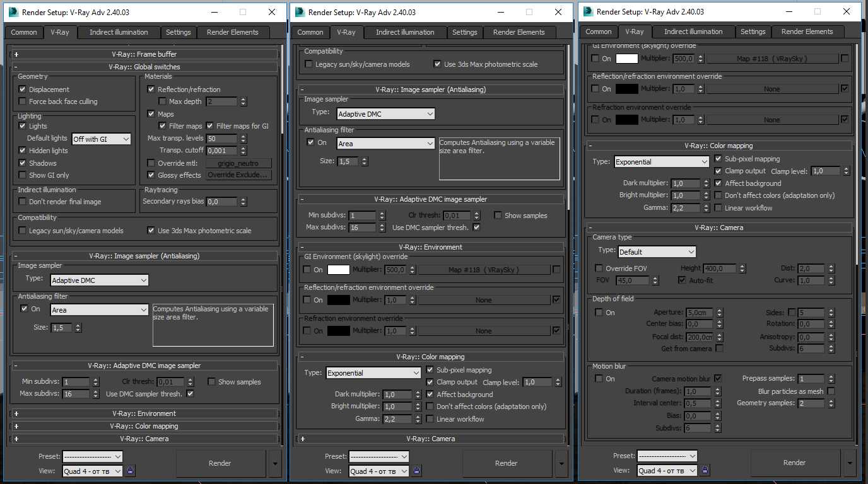Click Max transp. levels spinner in left window
Image resolution: width=868 pixels, height=484 pixels.
243,139
